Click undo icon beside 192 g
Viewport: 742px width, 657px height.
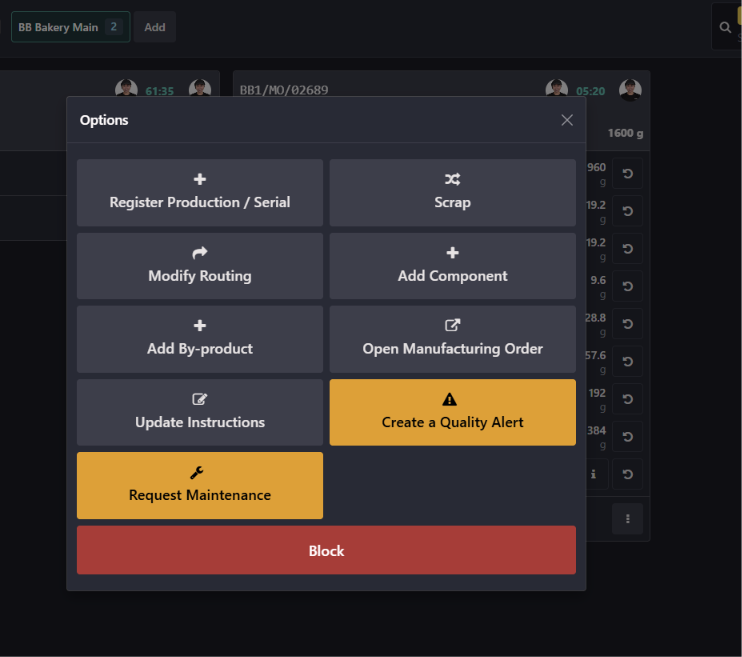tap(627, 399)
